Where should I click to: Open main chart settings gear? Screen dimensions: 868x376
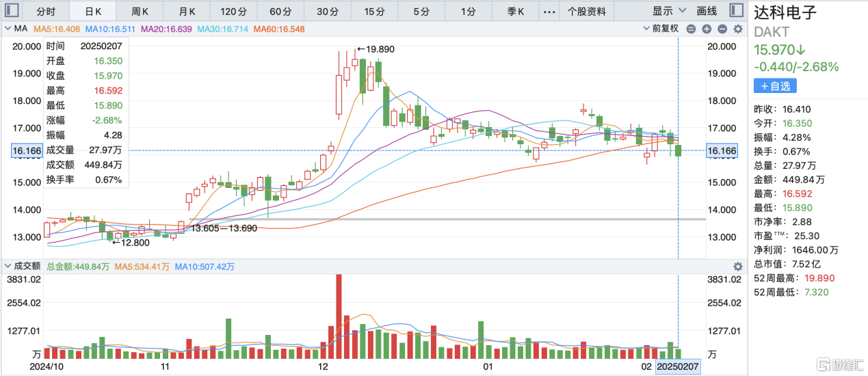tap(737, 29)
